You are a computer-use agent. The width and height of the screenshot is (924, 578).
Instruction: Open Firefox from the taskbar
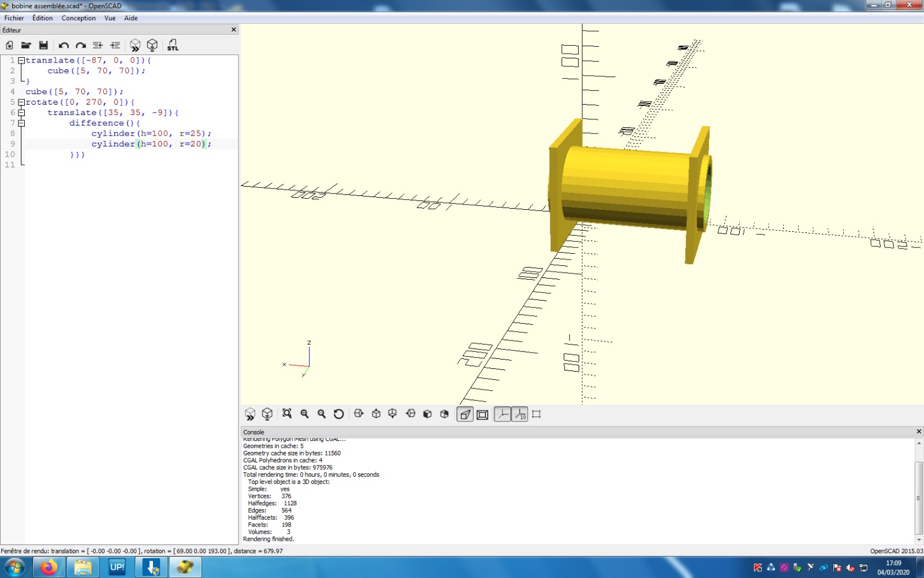(x=49, y=567)
